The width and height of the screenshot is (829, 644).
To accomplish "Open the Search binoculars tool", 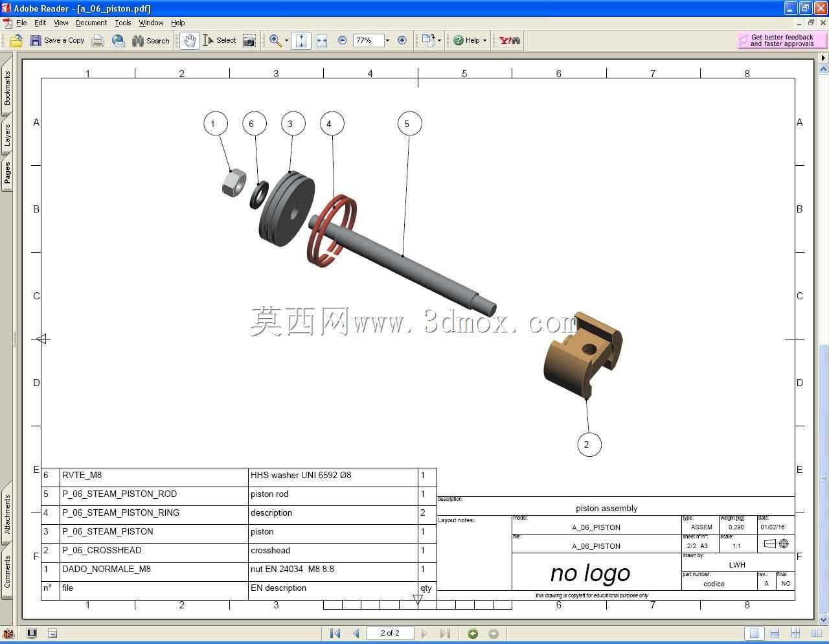I will click(151, 41).
